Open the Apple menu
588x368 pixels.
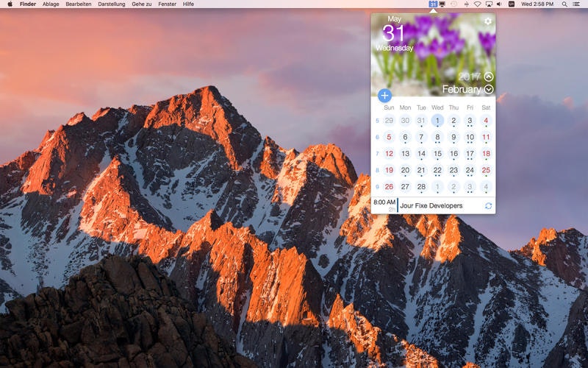pyautogui.click(x=10, y=4)
